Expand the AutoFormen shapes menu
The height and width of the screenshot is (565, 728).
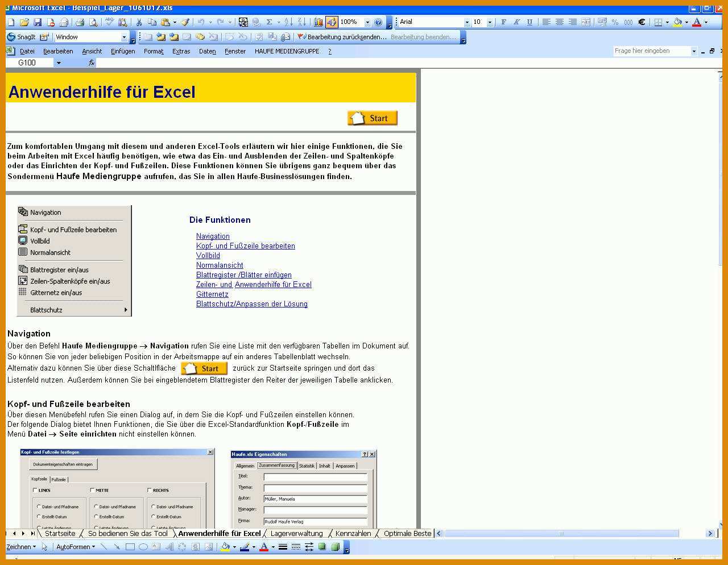tap(76, 547)
